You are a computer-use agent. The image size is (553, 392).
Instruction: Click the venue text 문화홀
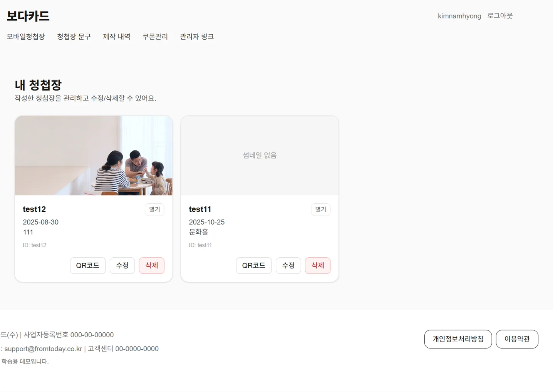coord(198,232)
